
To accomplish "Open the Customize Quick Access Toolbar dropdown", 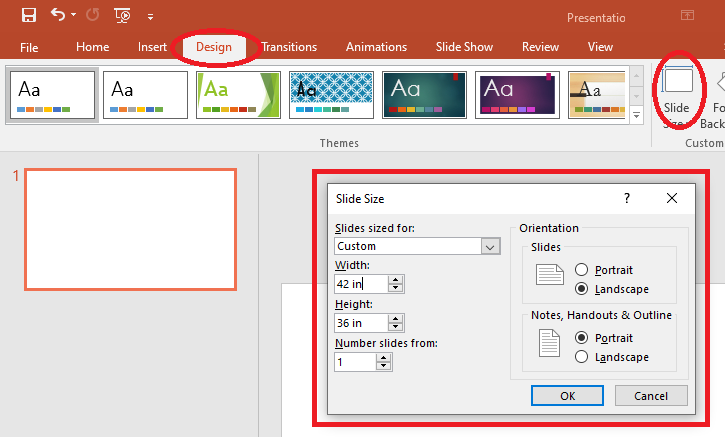I will (150, 16).
